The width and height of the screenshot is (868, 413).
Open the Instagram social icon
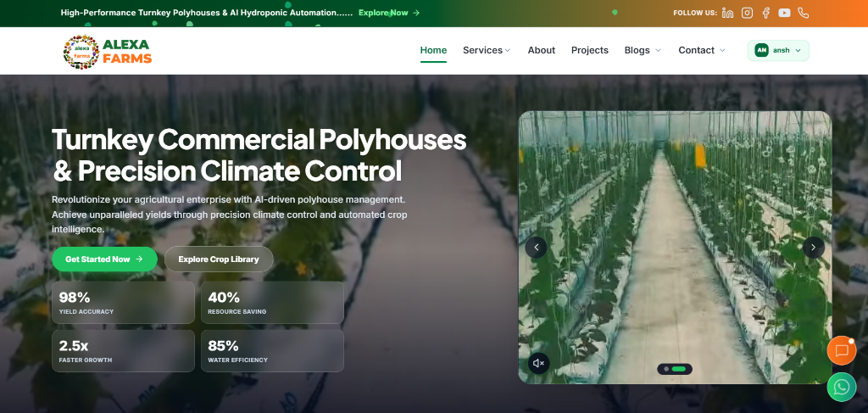pos(748,13)
